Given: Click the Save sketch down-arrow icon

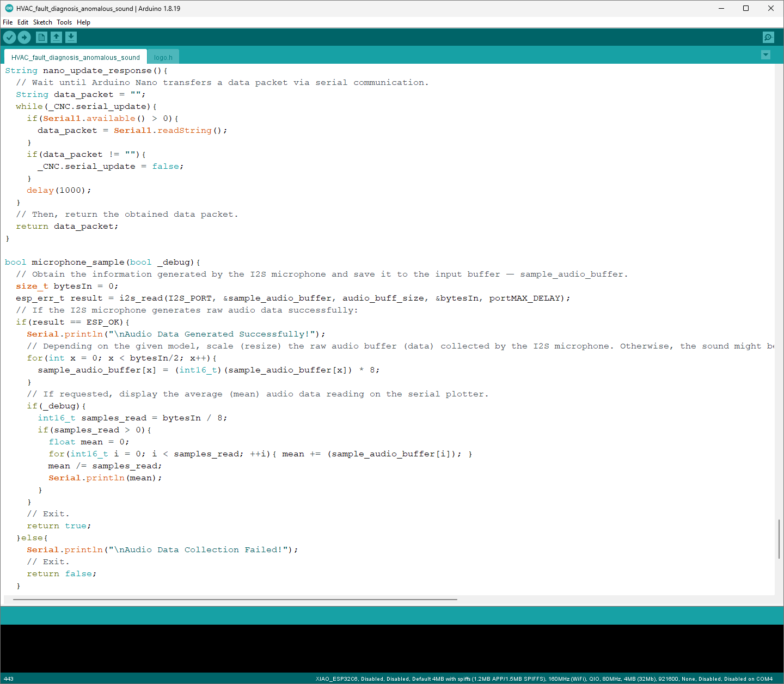Looking at the screenshot, I should coord(71,37).
